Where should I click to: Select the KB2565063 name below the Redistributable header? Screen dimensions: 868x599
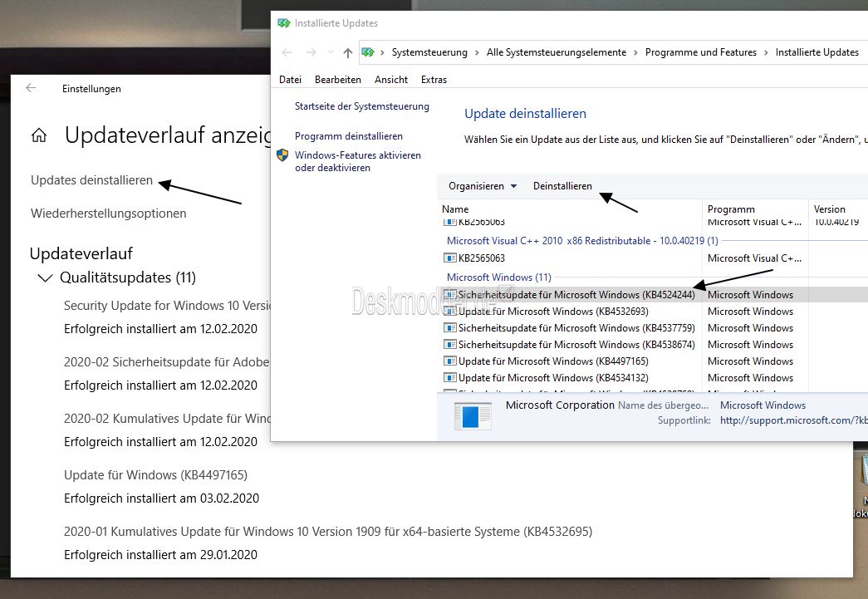(482, 258)
